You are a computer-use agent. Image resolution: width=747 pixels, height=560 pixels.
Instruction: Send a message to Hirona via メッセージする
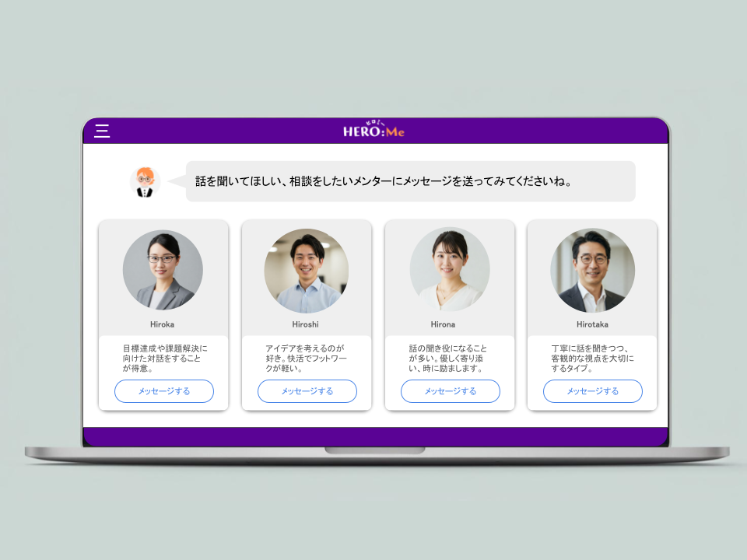(450, 391)
